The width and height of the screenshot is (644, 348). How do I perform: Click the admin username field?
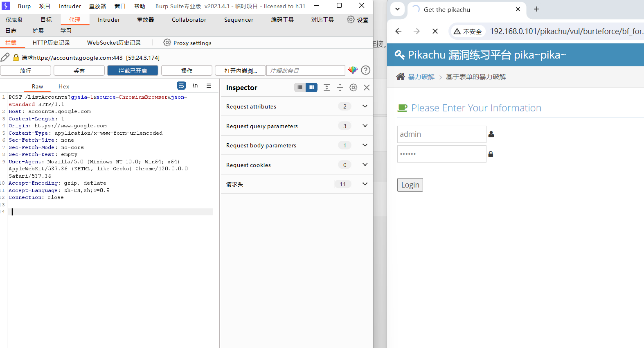coord(441,134)
